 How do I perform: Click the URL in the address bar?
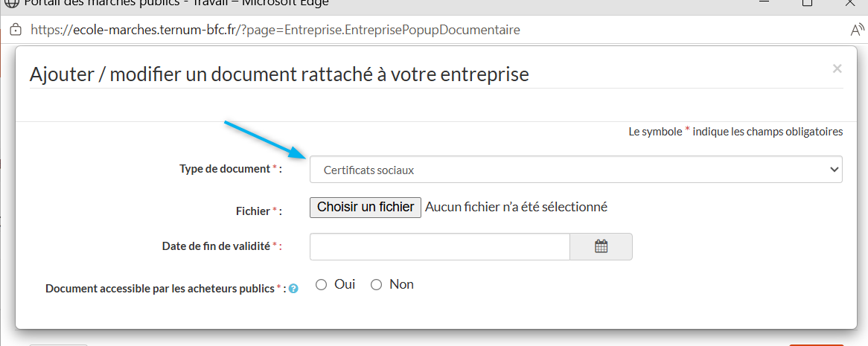[x=275, y=30]
